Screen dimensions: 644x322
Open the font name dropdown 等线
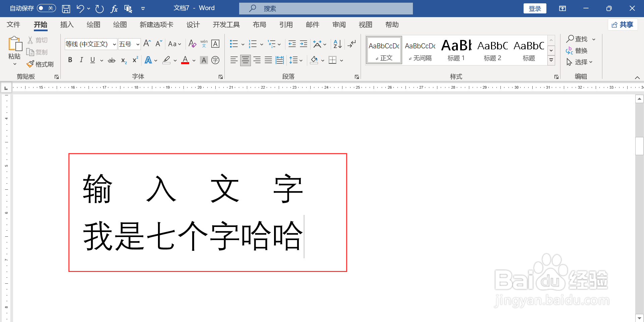pyautogui.click(x=114, y=44)
